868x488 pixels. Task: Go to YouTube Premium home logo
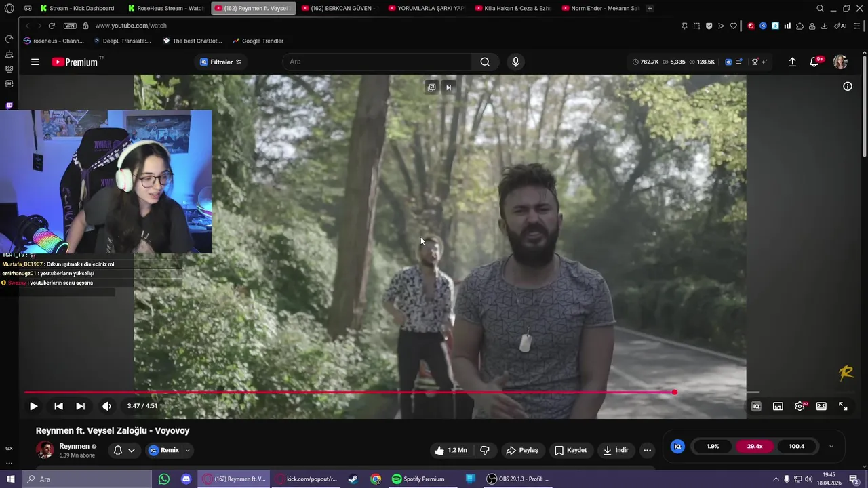tap(75, 62)
